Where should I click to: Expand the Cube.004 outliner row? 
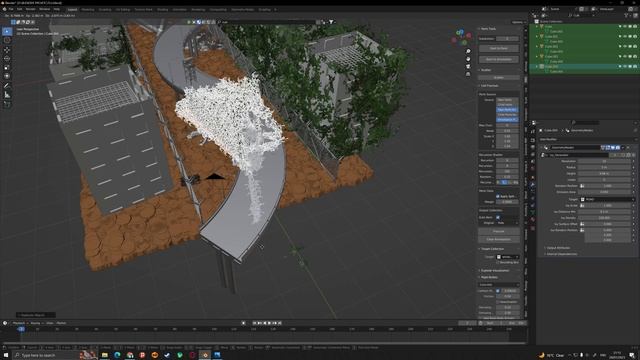pos(537,66)
